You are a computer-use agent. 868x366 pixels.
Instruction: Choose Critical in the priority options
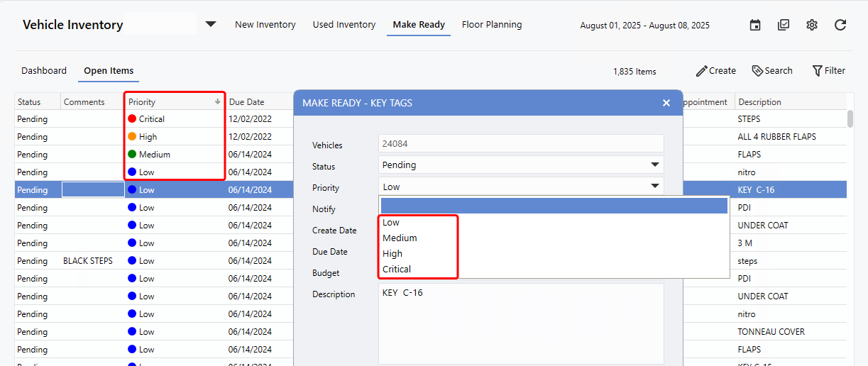click(397, 270)
